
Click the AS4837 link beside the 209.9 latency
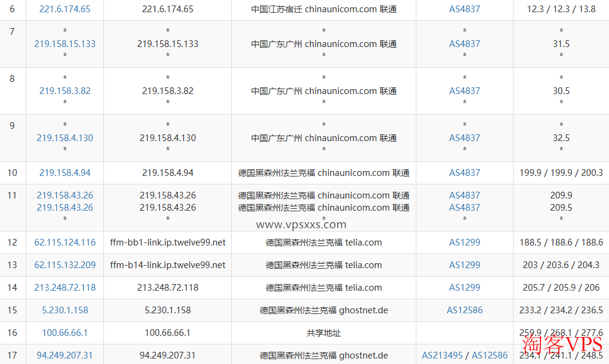point(465,195)
